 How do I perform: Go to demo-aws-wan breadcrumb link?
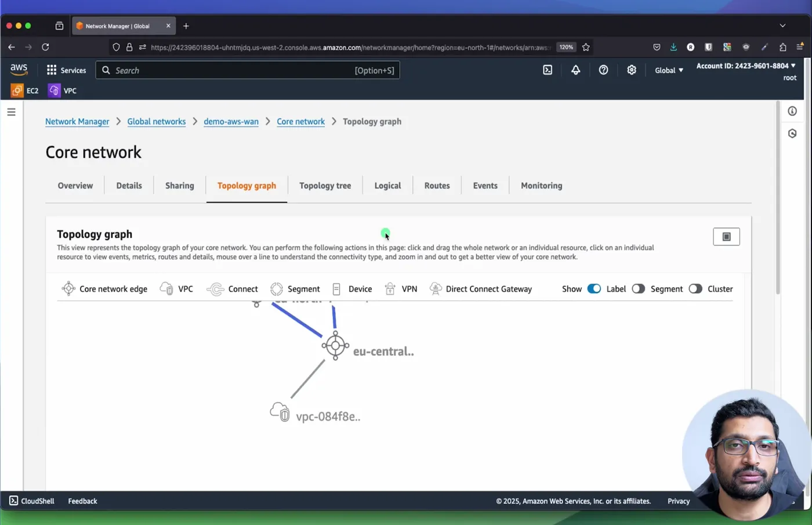231,121
